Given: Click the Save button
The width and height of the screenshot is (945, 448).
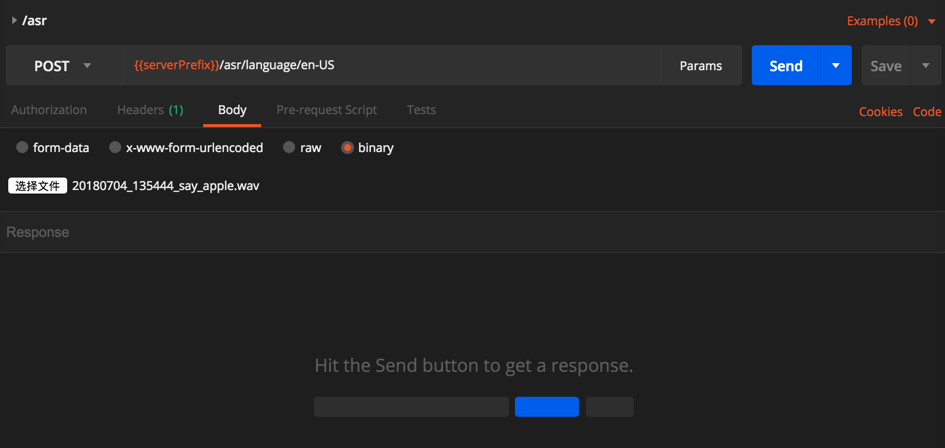Looking at the screenshot, I should point(886,66).
